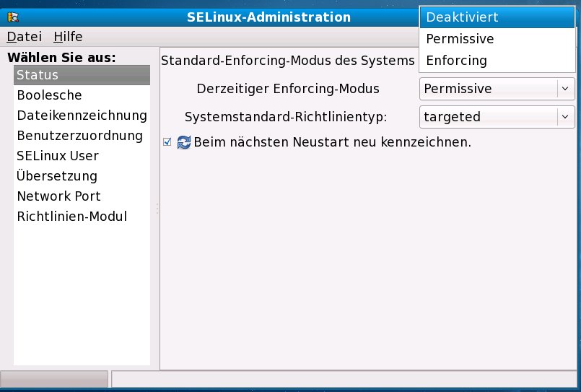This screenshot has height=392, width=581.
Task: Expand the Systemstandard-Richtlinientyp dropdown
Action: point(497,116)
